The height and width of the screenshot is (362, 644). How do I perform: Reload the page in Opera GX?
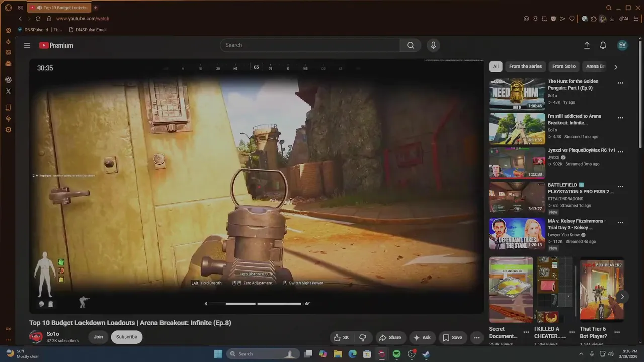point(38,19)
